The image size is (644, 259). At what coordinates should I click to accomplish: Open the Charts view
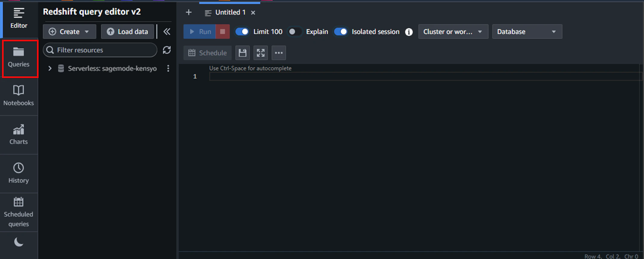(x=19, y=135)
